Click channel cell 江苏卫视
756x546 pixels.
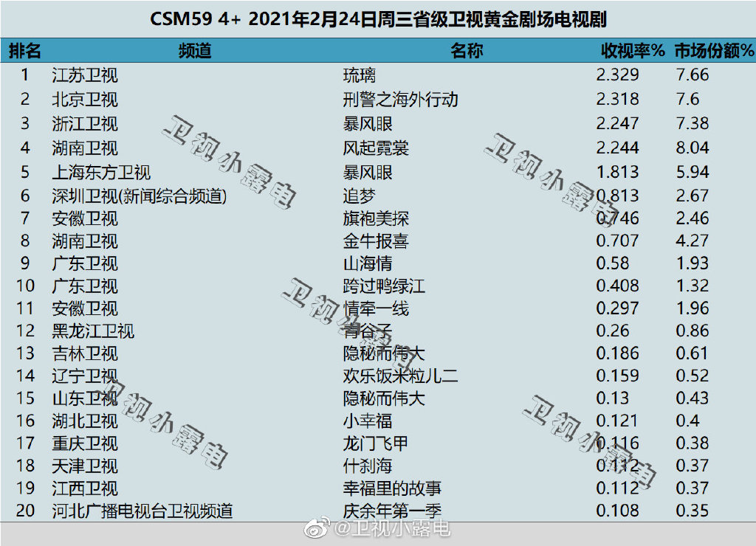pos(85,75)
